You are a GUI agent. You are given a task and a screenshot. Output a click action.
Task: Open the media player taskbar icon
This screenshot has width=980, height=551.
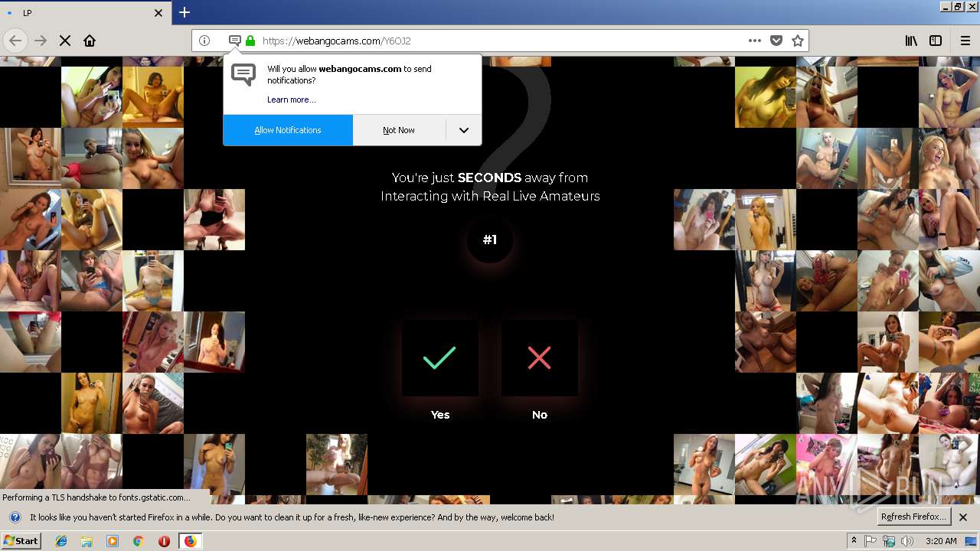coord(113,541)
